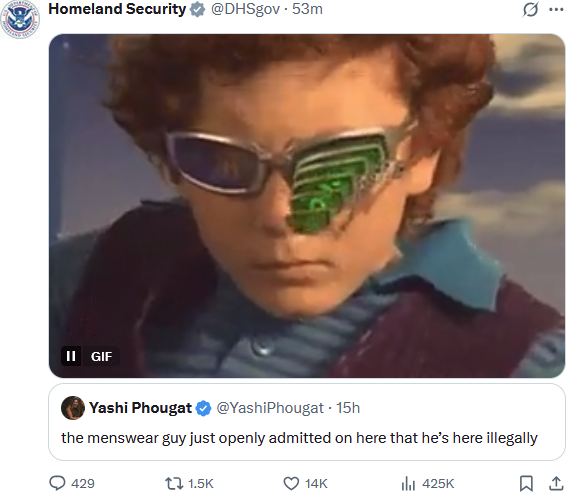Click the repost icon

(174, 483)
